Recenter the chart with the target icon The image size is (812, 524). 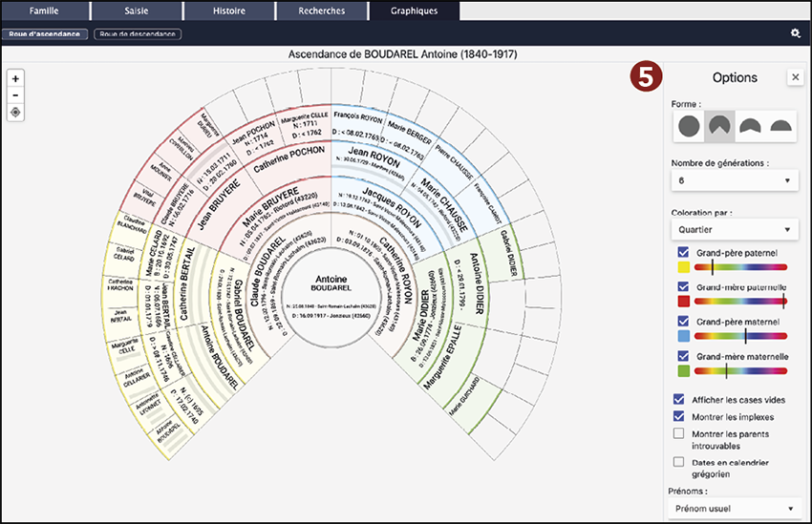pos(15,113)
